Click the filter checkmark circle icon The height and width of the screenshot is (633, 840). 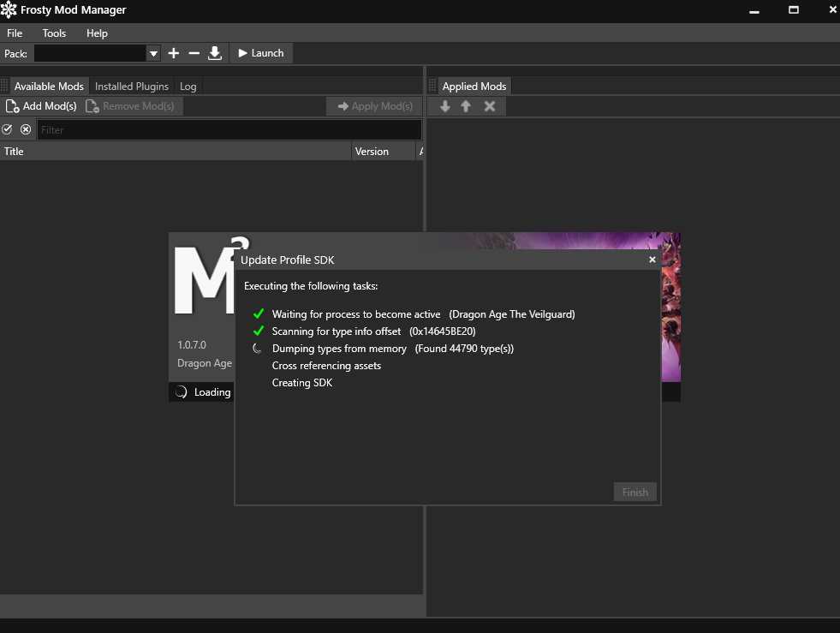click(7, 129)
